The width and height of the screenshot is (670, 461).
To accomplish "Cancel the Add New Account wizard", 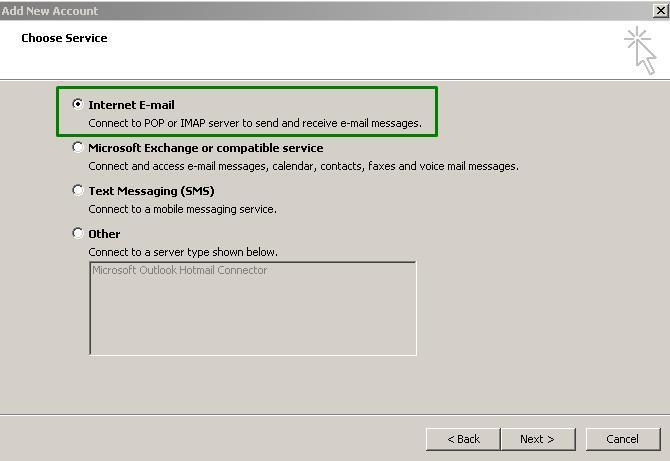I will pos(623,439).
